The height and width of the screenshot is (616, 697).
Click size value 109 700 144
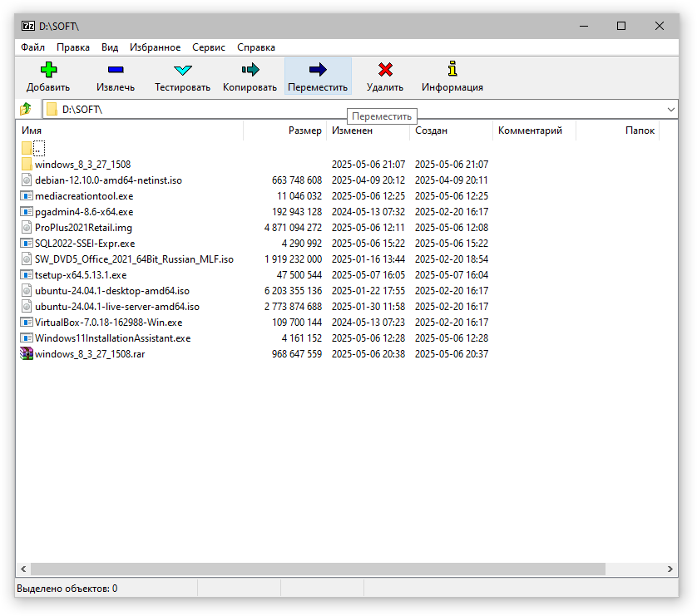297,323
